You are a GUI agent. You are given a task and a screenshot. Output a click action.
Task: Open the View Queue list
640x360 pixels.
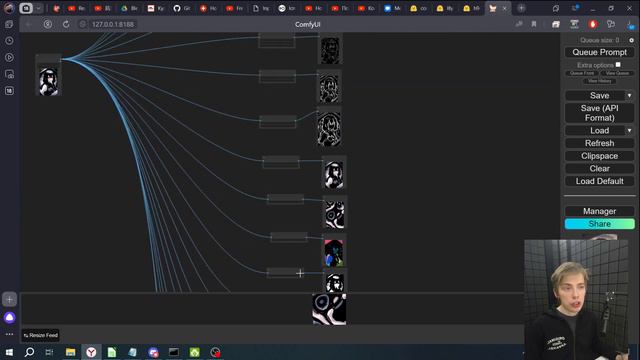coord(617,73)
